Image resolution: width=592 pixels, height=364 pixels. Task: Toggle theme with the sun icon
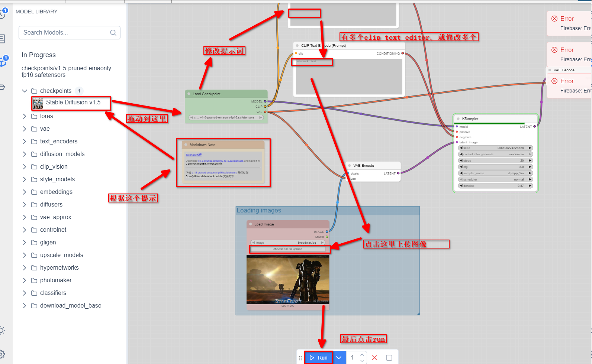(x=2, y=330)
